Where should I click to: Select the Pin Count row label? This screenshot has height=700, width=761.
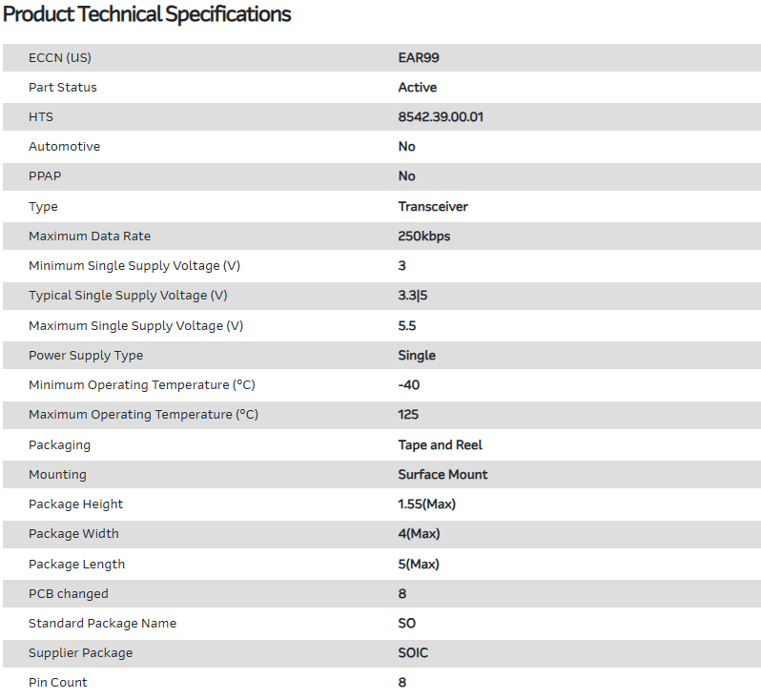[x=58, y=682]
